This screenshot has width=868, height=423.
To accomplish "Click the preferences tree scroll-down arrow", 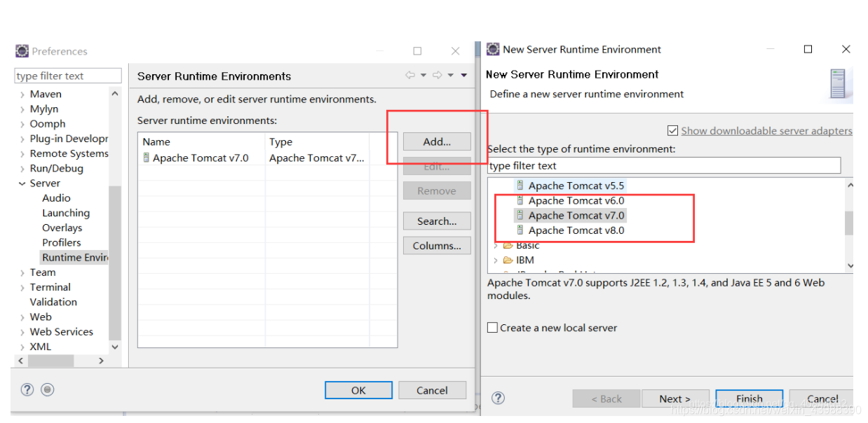I will [x=115, y=347].
